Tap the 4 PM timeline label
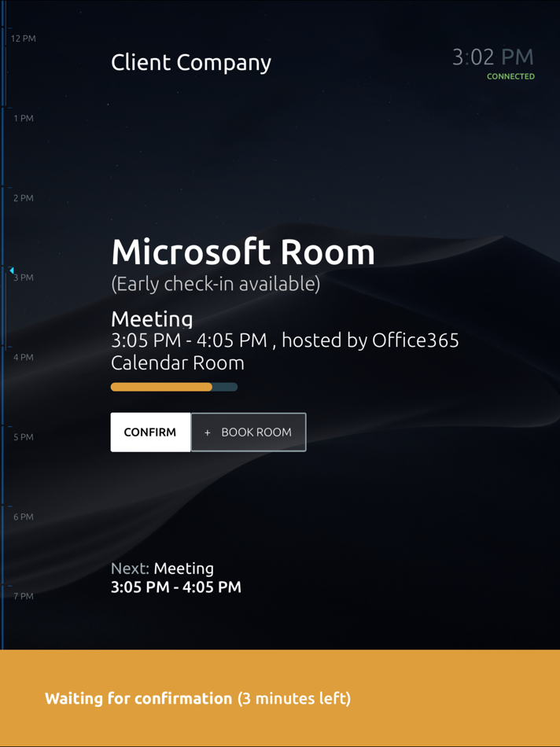560x747 pixels. [24, 357]
